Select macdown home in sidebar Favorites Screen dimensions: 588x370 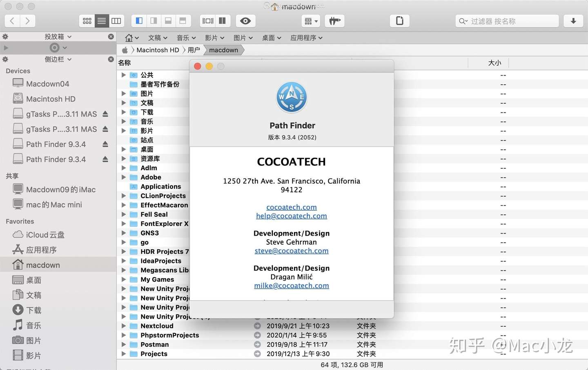click(58, 265)
